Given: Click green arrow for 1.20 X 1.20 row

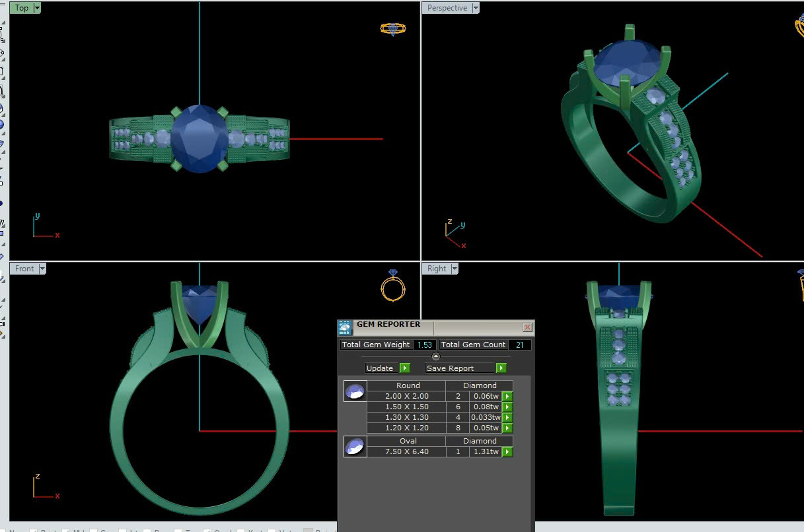Looking at the screenshot, I should pyautogui.click(x=507, y=428).
